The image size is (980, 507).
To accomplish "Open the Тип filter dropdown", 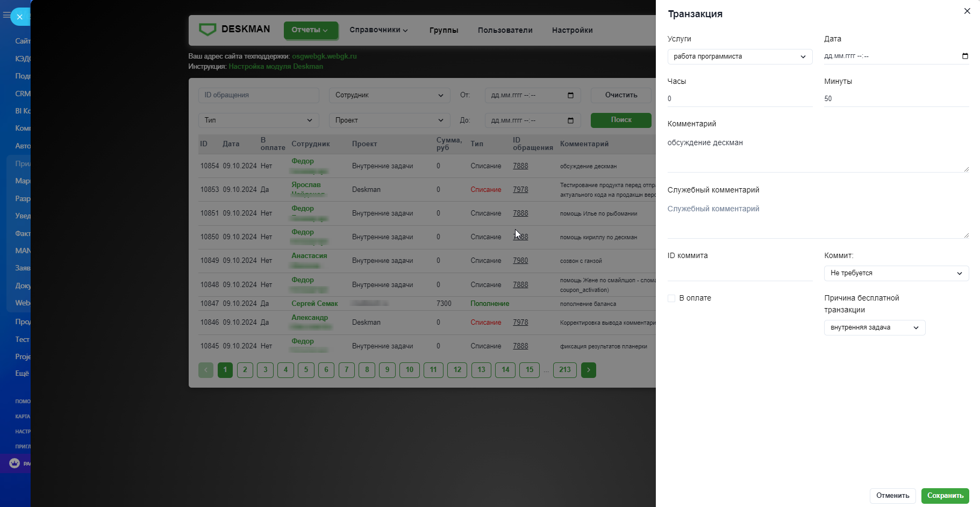I will [259, 120].
